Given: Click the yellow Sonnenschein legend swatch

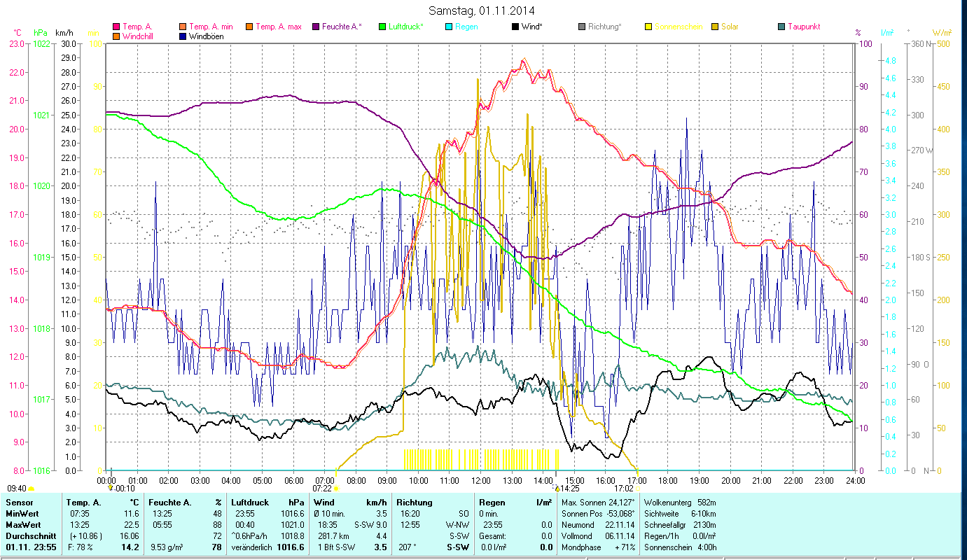Looking at the screenshot, I should click(648, 27).
